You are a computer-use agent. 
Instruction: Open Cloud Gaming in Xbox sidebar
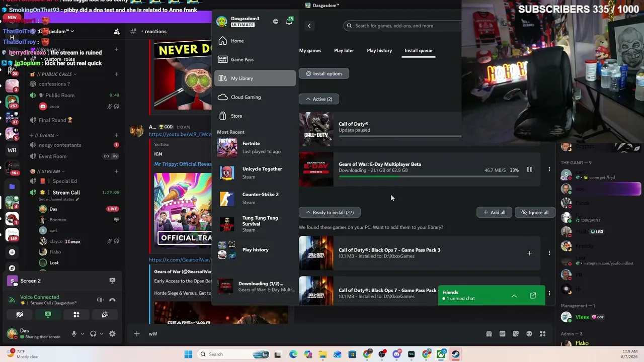click(x=255, y=97)
